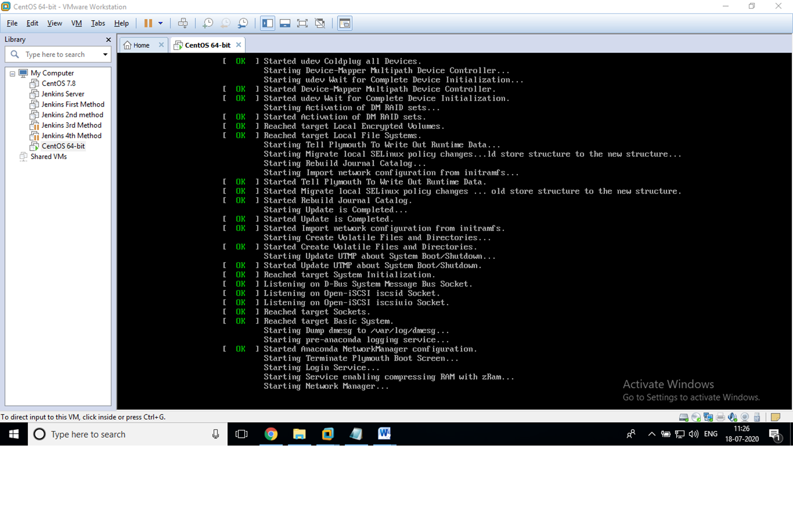793x532 pixels.
Task: Collapse the My Computer tree
Action: point(12,73)
